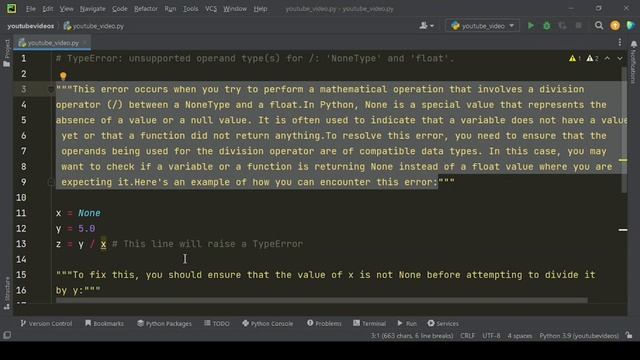
Task: Click the yellow lightbulb quick-fix icon
Action: point(63,76)
